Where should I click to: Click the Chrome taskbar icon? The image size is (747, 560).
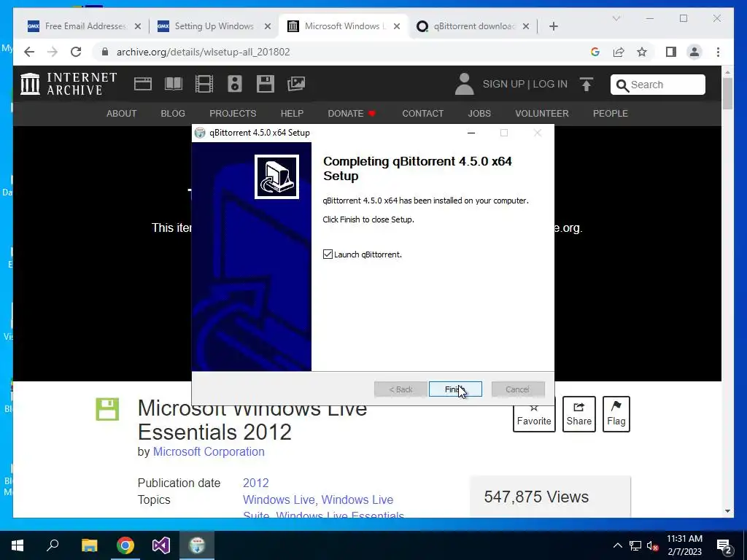coord(125,545)
